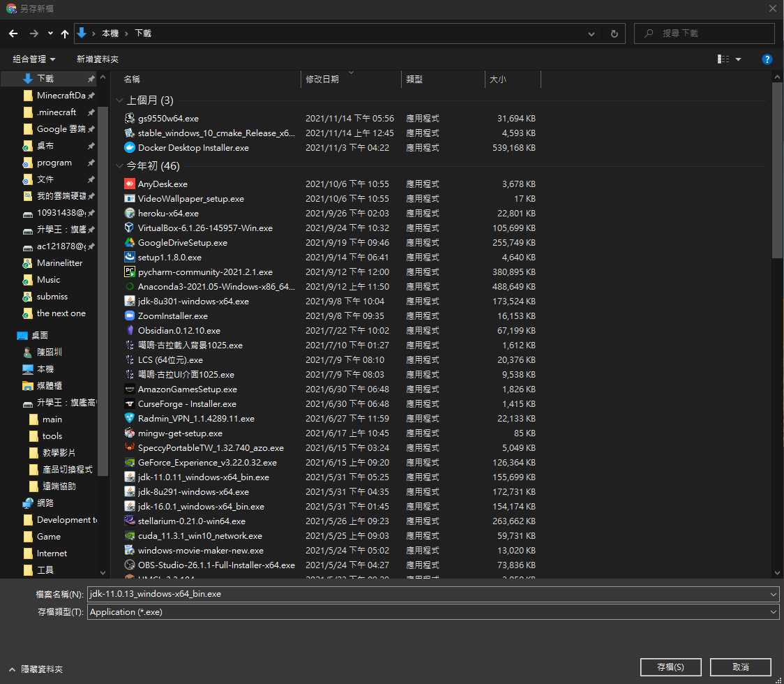Open the 組合管理 menu
784x684 pixels.
click(x=34, y=59)
